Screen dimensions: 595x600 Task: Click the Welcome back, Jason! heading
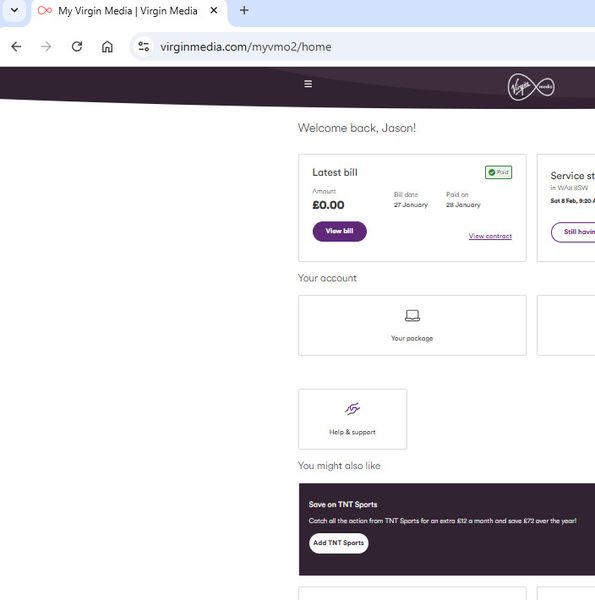pos(357,128)
